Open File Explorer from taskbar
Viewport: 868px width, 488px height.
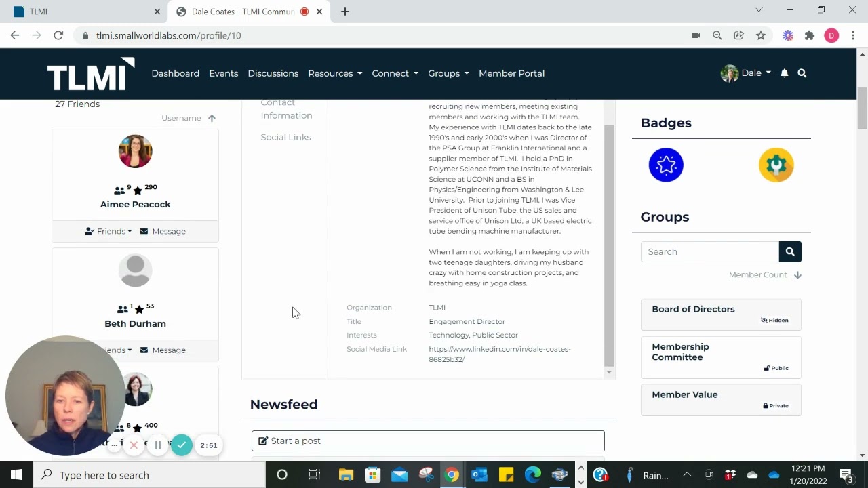pos(346,475)
